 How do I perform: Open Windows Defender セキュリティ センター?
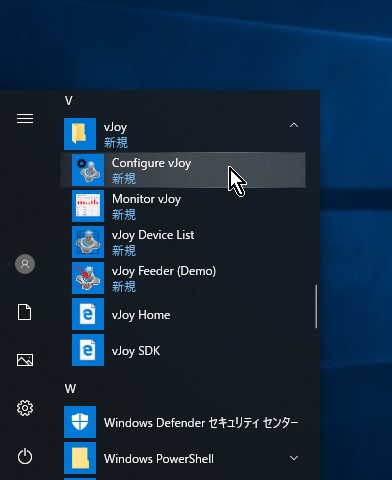[183, 422]
